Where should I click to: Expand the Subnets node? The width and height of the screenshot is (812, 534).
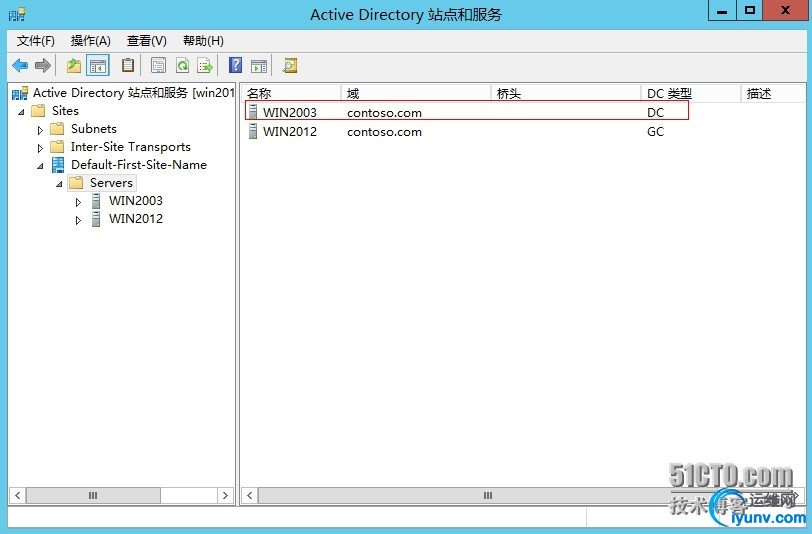pos(40,130)
